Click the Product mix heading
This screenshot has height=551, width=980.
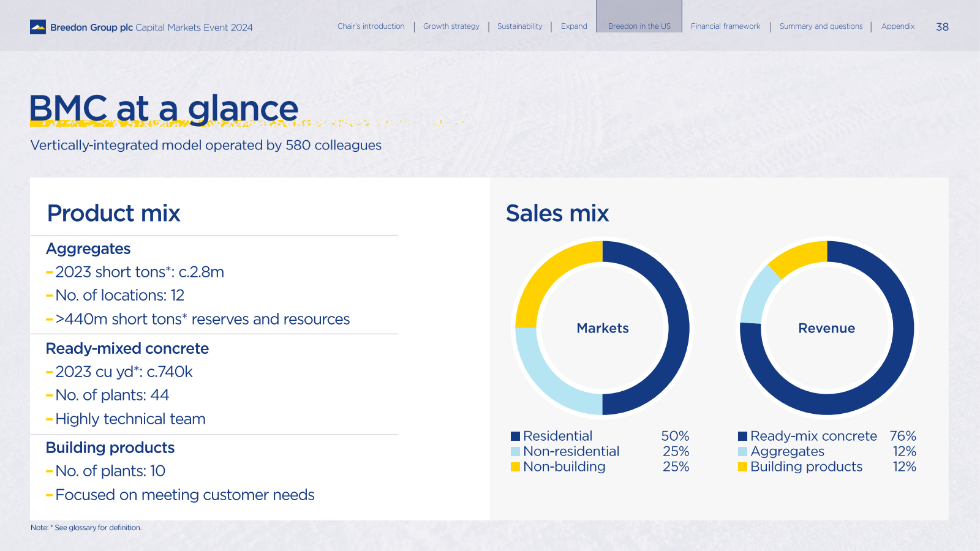click(114, 213)
